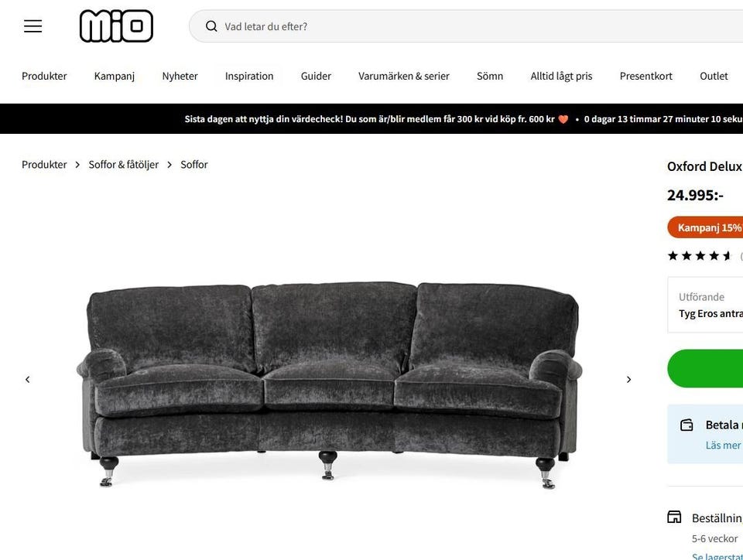Click the Soffor breadcrumb link
743x560 pixels.
pos(193,165)
